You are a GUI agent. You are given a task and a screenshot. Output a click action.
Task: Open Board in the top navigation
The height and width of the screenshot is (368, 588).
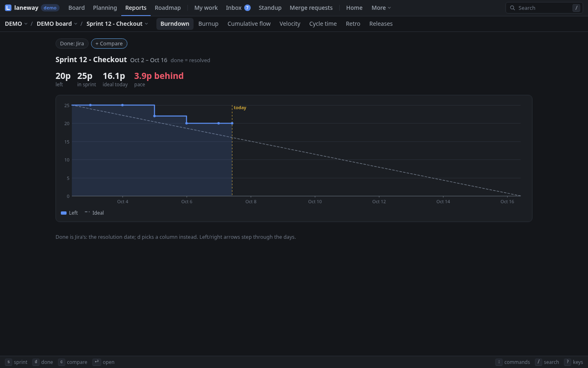(77, 8)
